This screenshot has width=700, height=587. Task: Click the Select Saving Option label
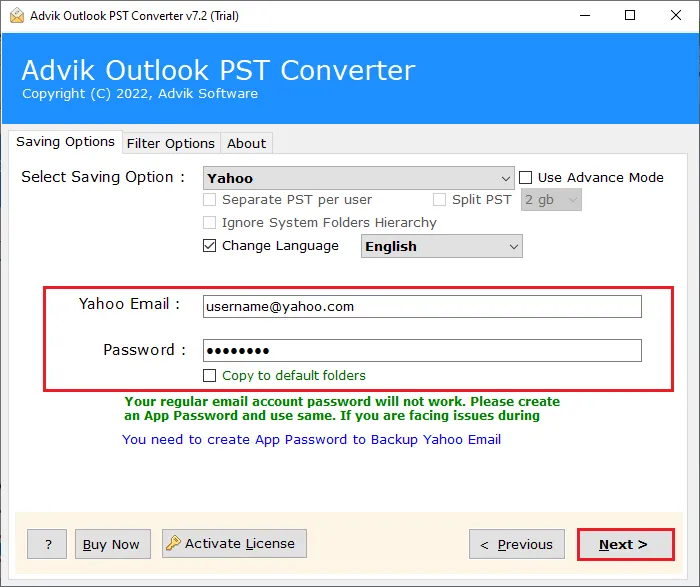pyautogui.click(x=103, y=177)
